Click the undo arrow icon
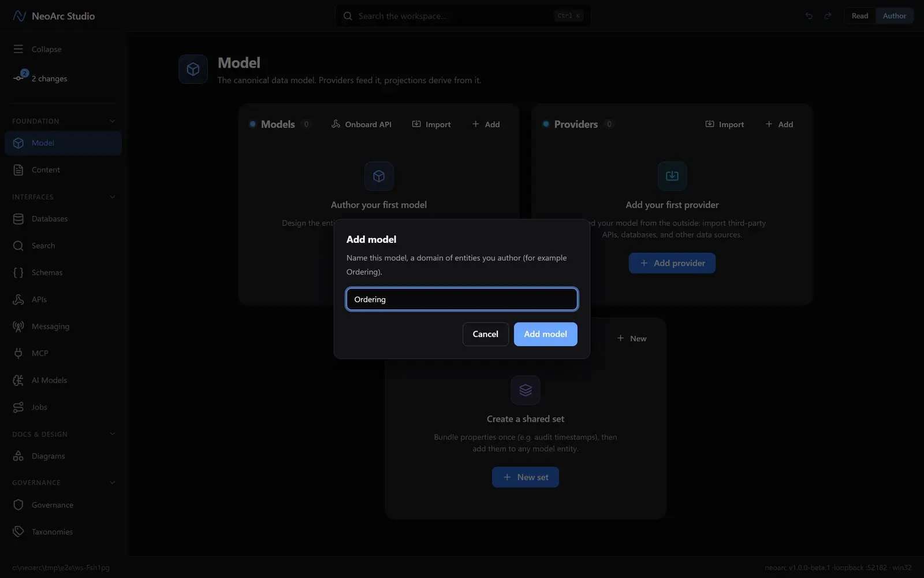The height and width of the screenshot is (578, 924). click(x=808, y=16)
